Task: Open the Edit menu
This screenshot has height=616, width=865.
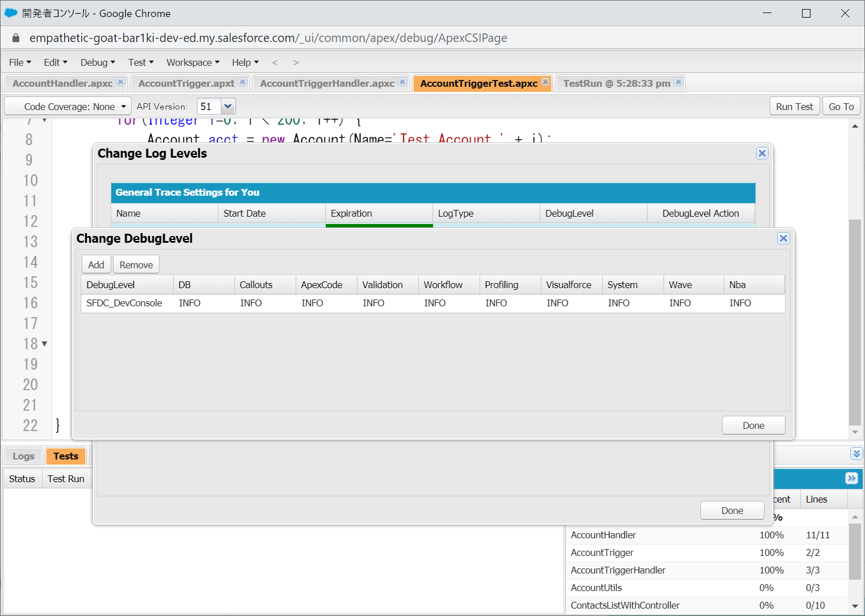Action: (x=56, y=62)
